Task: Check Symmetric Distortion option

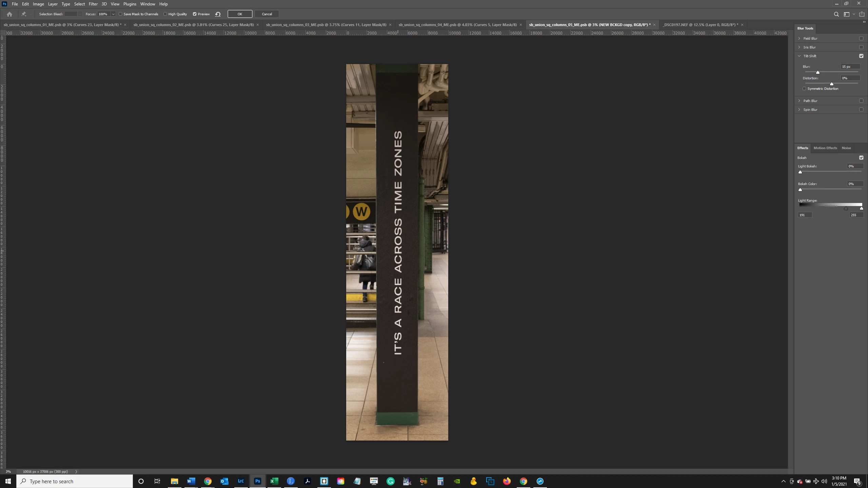Action: [804, 89]
